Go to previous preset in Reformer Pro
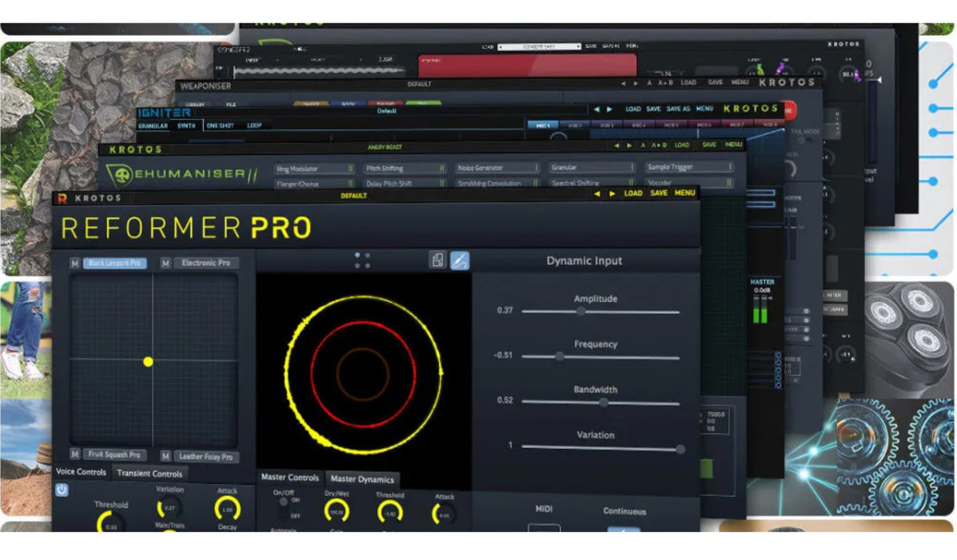The height and width of the screenshot is (560, 957). click(x=596, y=193)
